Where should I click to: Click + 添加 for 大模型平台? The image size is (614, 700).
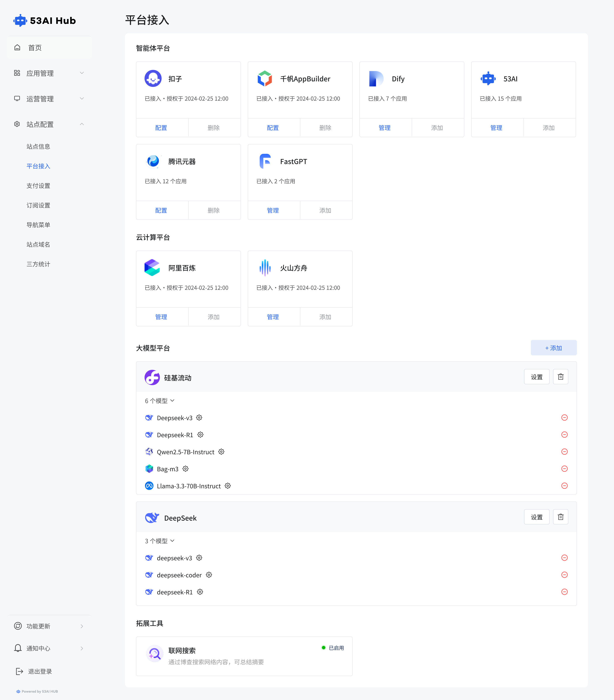click(554, 348)
